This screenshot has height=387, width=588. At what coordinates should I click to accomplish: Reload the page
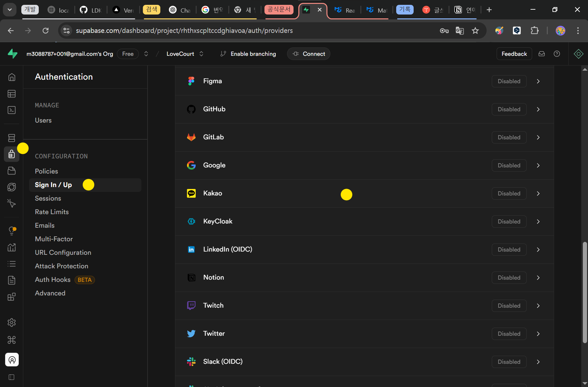click(x=46, y=31)
